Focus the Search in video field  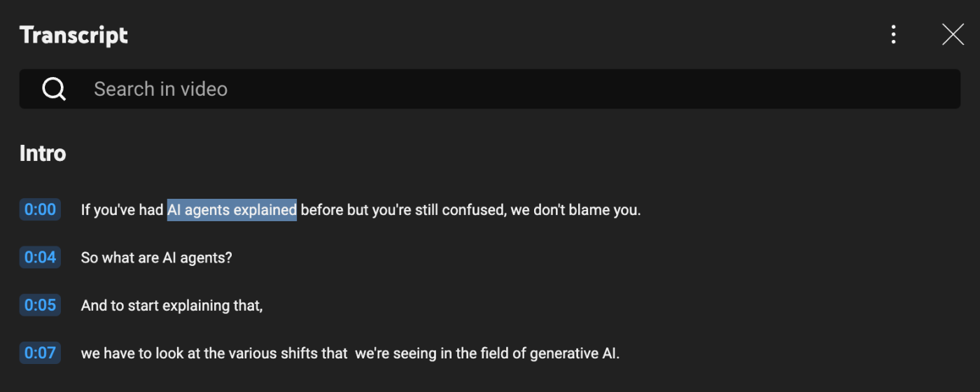pyautogui.click(x=490, y=89)
